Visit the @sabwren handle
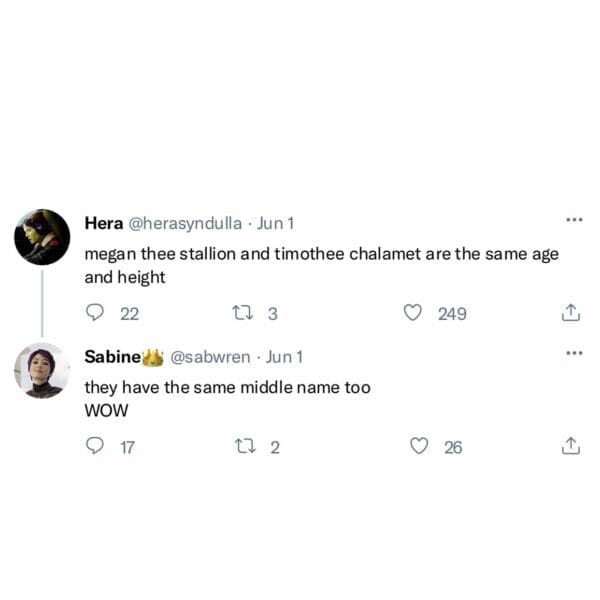This screenshot has height=600, width=600. (209, 357)
